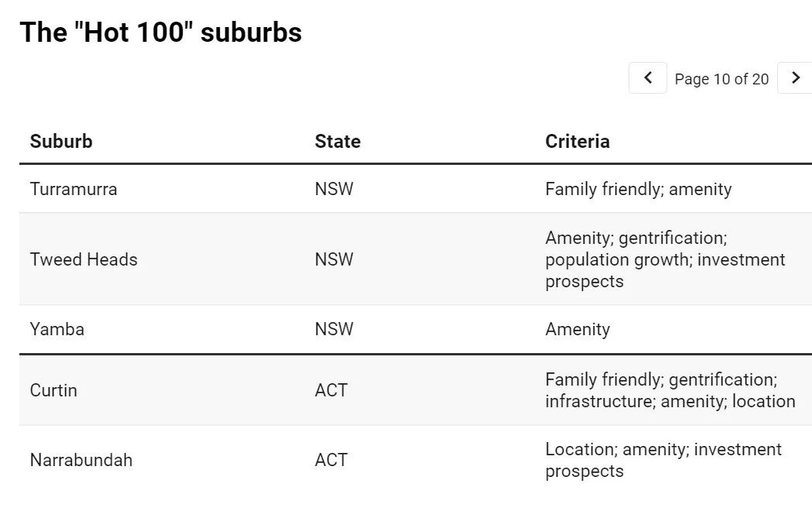The height and width of the screenshot is (511, 812).
Task: Click NSW state cell in Turramurra row
Action: point(334,189)
